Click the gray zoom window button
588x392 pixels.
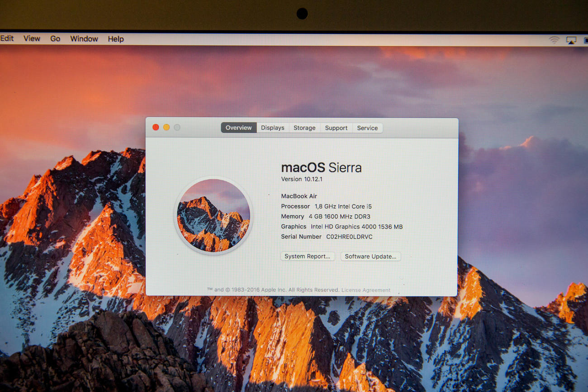[177, 128]
